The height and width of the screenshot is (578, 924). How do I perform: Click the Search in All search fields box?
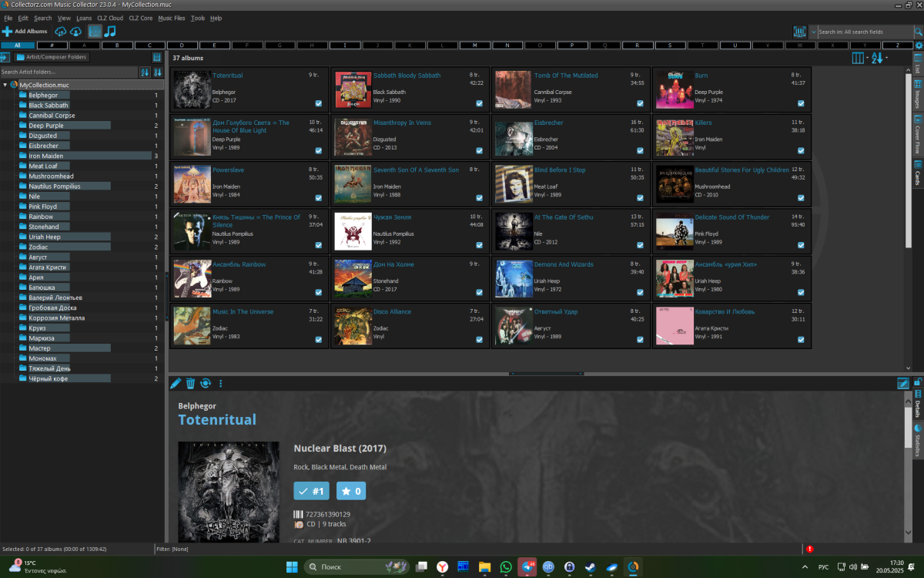[x=865, y=32]
